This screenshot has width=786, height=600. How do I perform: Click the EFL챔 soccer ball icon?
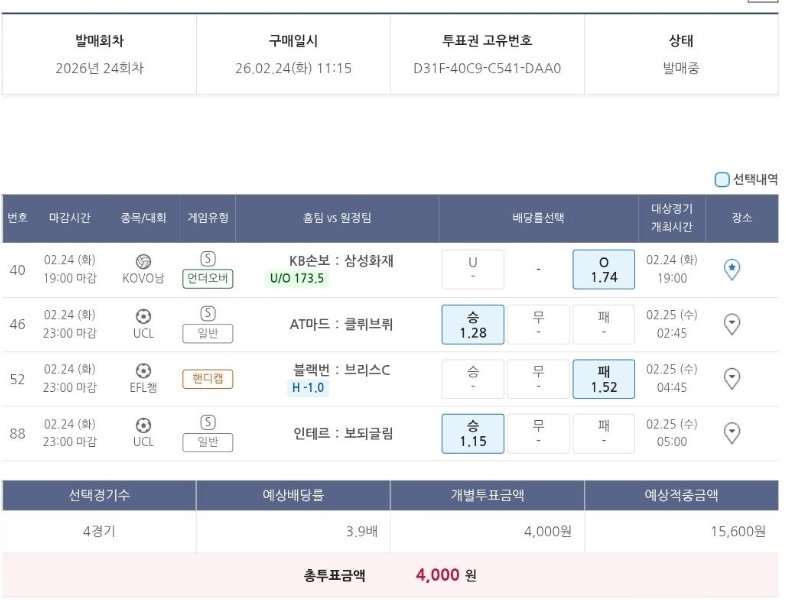pyautogui.click(x=143, y=370)
